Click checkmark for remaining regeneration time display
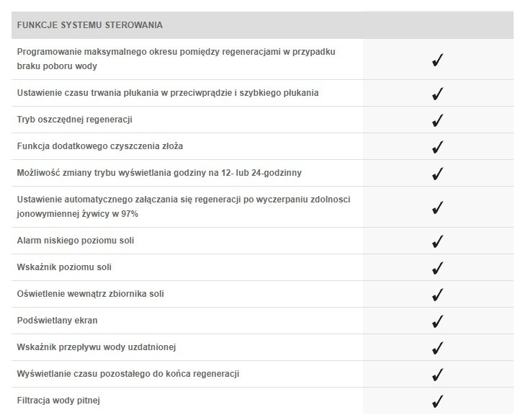This screenshot has width=528, height=420. [437, 375]
